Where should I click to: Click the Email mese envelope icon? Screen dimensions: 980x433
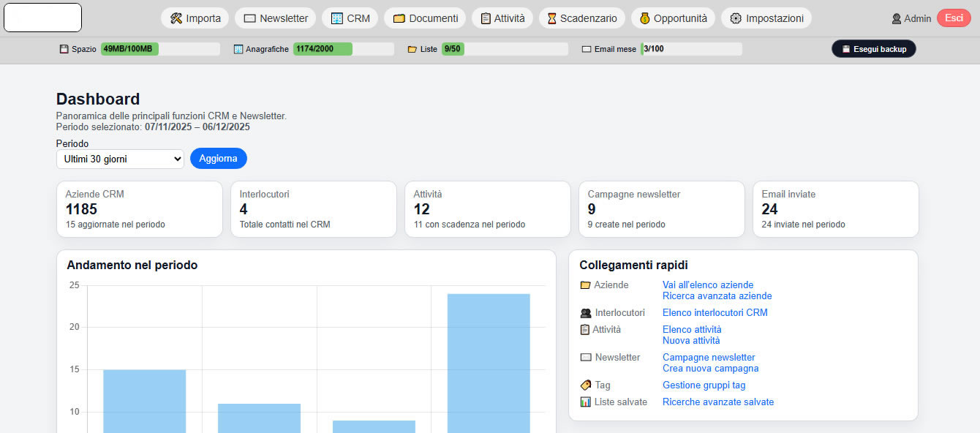[x=587, y=49]
